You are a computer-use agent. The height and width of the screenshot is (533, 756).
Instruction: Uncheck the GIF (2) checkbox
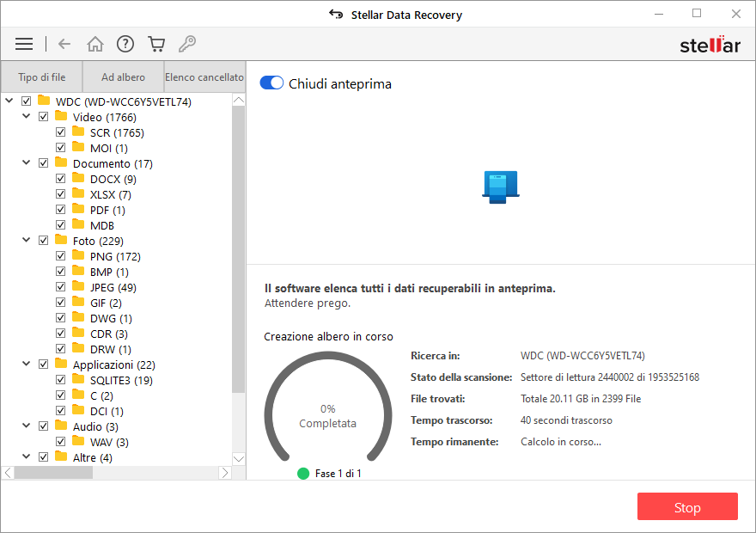(x=61, y=302)
